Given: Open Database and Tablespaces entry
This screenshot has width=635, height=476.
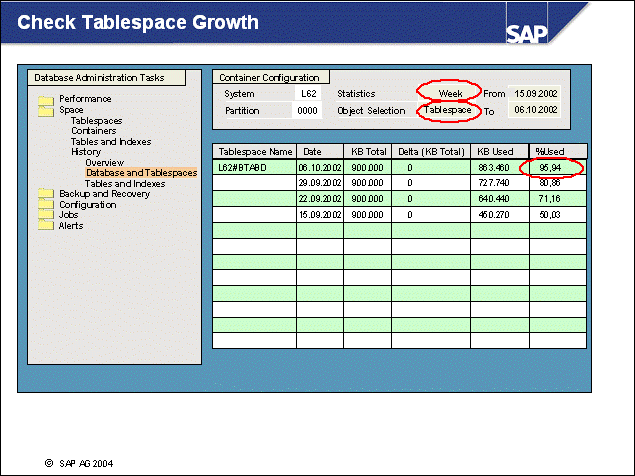Looking at the screenshot, I should (x=141, y=173).
